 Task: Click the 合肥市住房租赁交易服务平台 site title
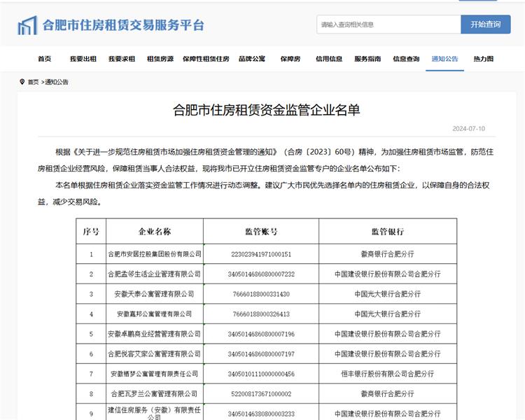click(x=124, y=25)
